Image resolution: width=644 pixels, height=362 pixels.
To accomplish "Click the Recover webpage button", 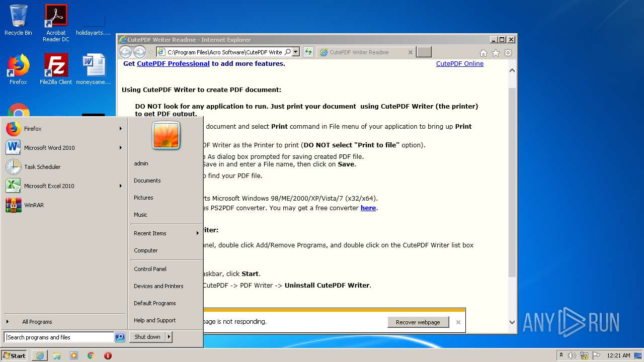I will (418, 322).
